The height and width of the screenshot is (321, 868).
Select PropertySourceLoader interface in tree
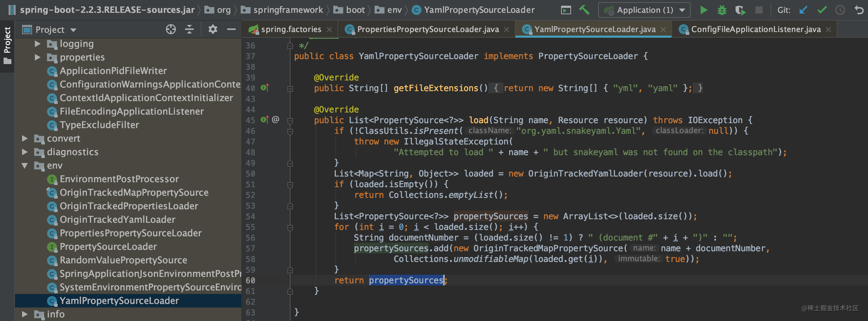[x=108, y=247]
